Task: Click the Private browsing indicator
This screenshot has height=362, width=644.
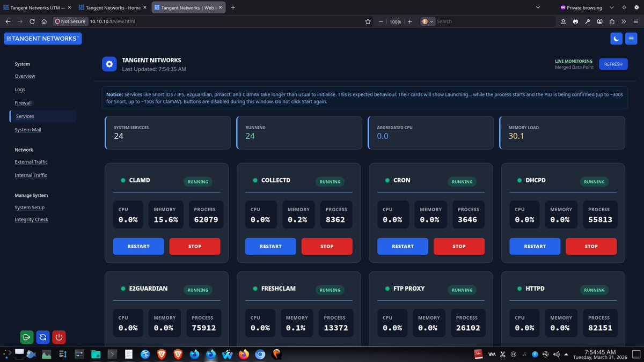Action: pos(581,8)
